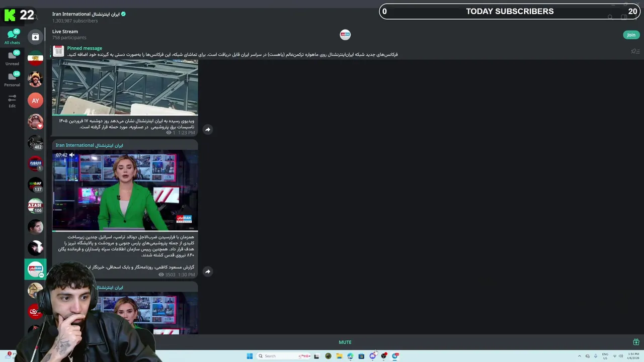Image resolution: width=644 pixels, height=362 pixels.
Task: Open the Live Stream banner
Action: tap(345, 35)
